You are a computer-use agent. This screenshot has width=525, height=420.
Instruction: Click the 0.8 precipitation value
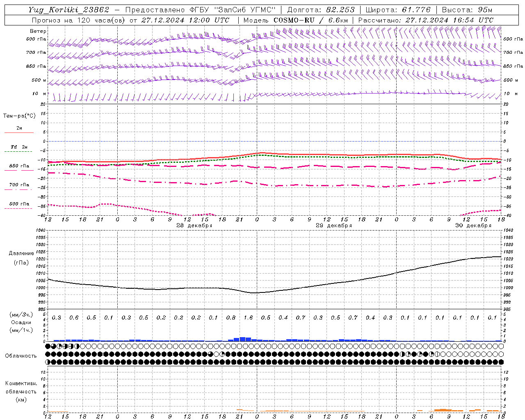pos(231,318)
